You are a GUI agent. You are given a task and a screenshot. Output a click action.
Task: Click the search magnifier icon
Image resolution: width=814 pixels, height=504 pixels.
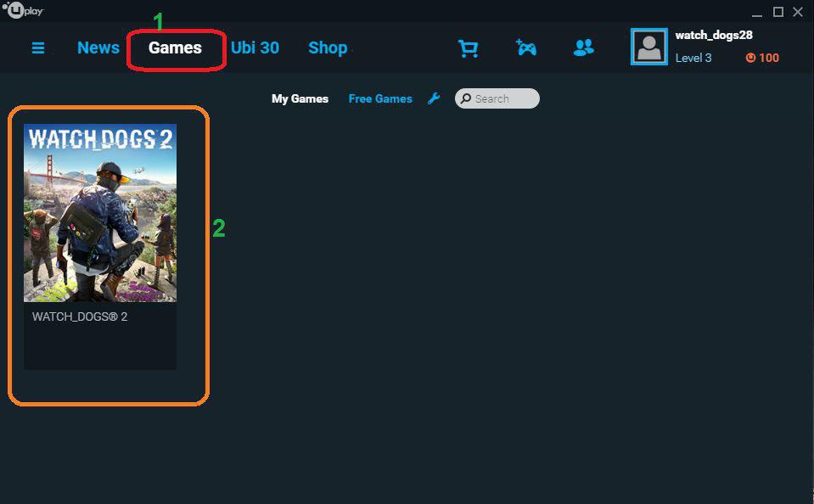tap(464, 98)
